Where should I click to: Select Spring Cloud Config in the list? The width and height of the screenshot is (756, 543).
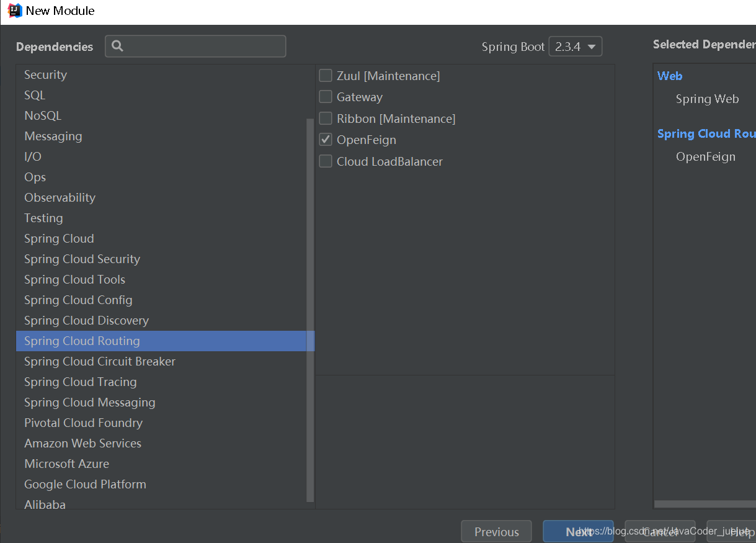(x=162, y=300)
